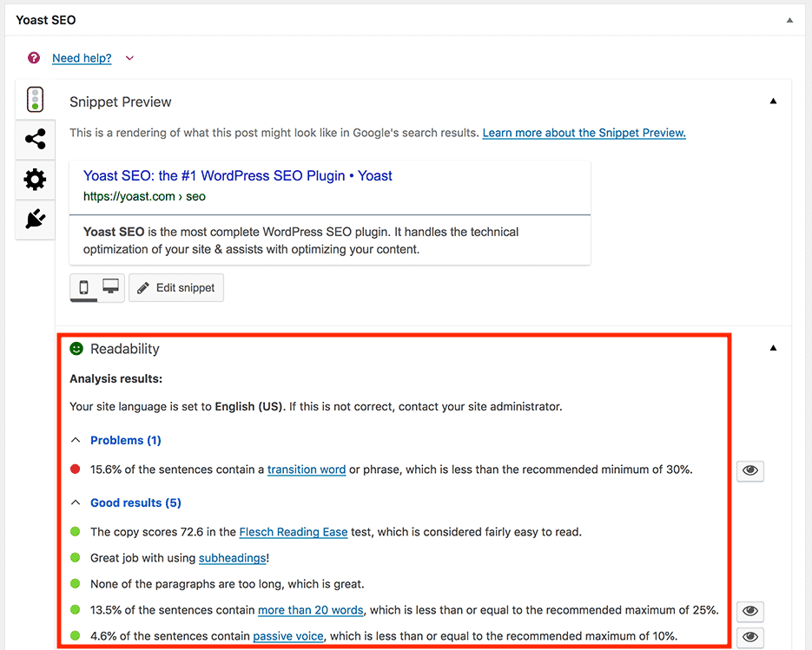Highlight sentences over 20 words eye icon

(750, 611)
